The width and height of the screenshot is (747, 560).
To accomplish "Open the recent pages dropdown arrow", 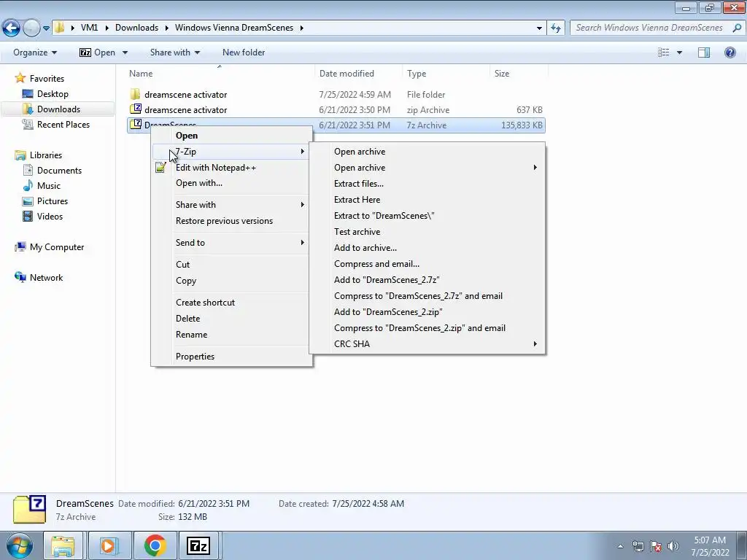I will click(46, 28).
